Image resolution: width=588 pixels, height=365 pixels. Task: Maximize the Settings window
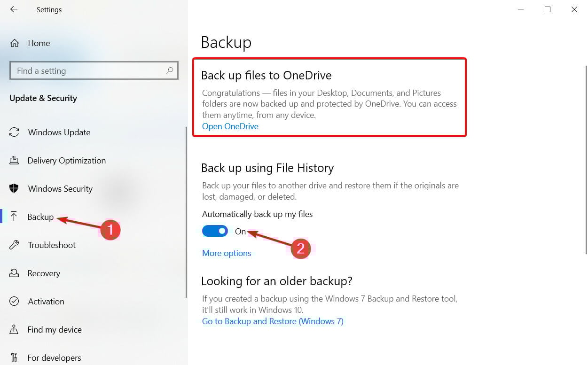[547, 9]
